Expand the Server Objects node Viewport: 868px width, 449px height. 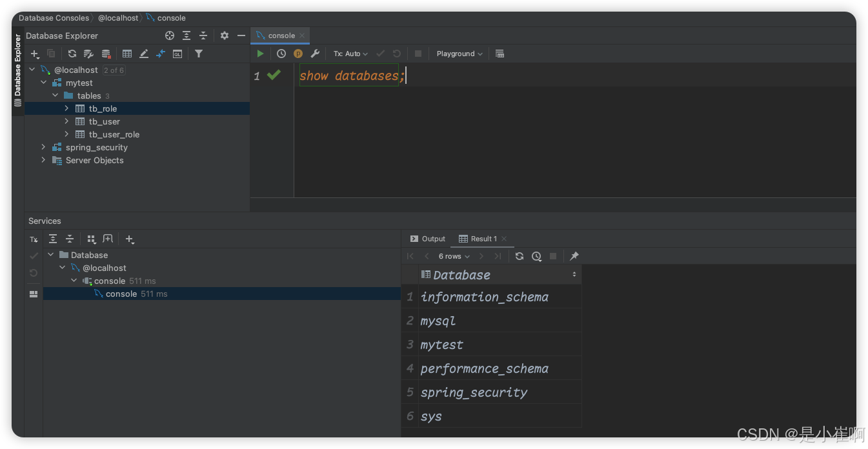click(x=44, y=160)
